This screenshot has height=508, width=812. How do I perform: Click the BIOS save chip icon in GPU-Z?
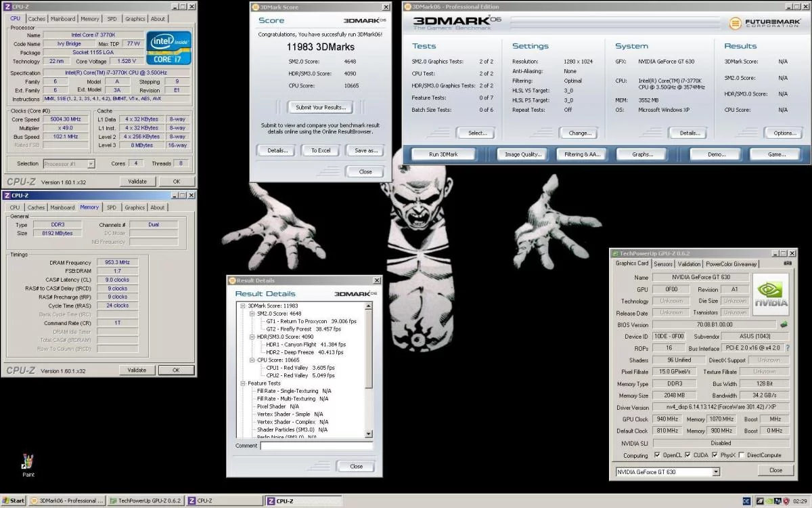pos(784,324)
